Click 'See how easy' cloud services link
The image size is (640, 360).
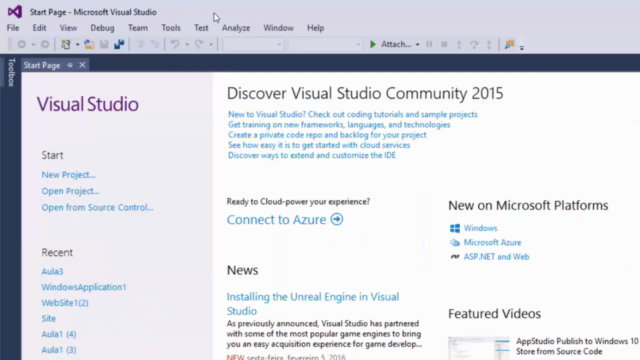[x=319, y=145]
